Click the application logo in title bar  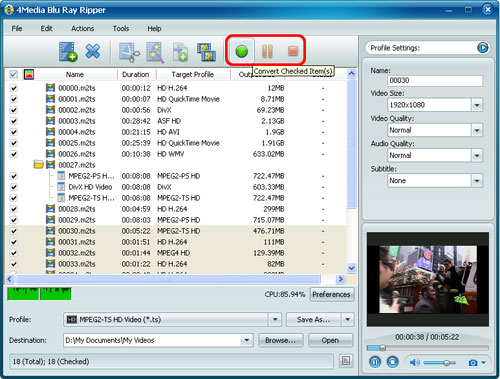(x=8, y=10)
